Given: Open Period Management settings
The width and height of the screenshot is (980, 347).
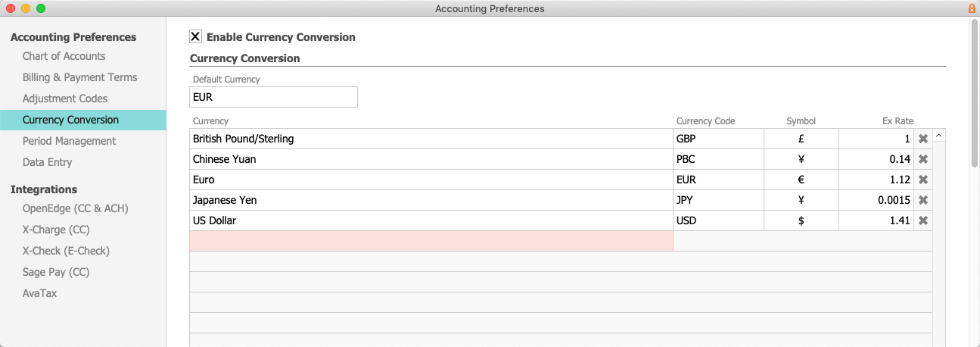Looking at the screenshot, I should 69,141.
